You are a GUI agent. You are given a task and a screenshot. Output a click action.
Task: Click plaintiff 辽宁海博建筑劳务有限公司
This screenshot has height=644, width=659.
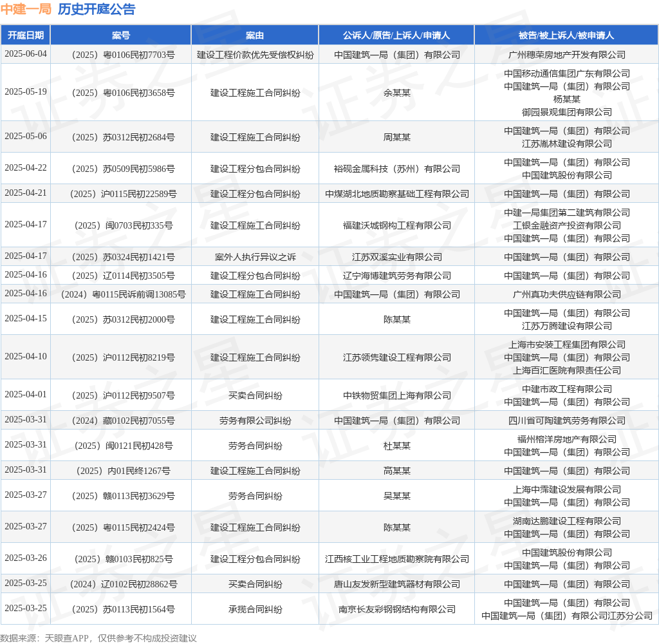click(x=396, y=276)
